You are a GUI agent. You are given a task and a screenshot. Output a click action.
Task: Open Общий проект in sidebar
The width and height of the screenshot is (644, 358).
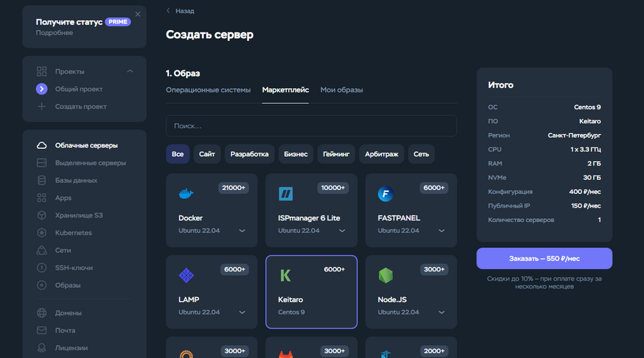point(79,89)
